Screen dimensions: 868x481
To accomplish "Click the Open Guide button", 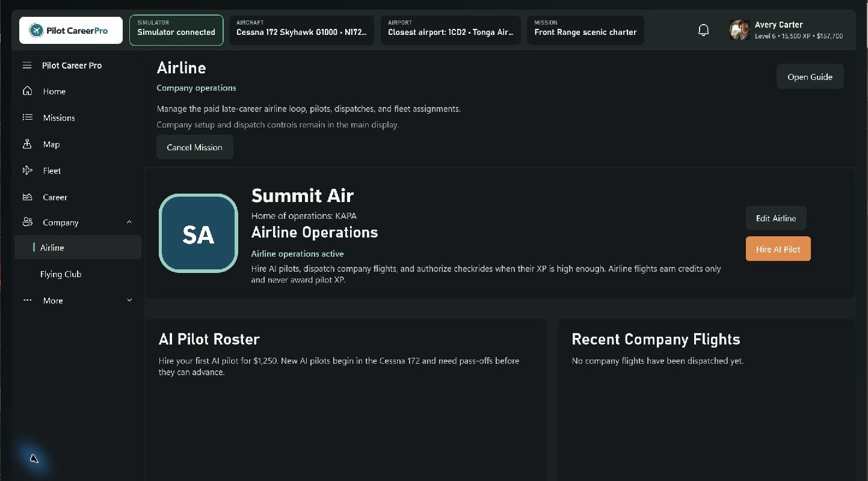I will click(810, 77).
